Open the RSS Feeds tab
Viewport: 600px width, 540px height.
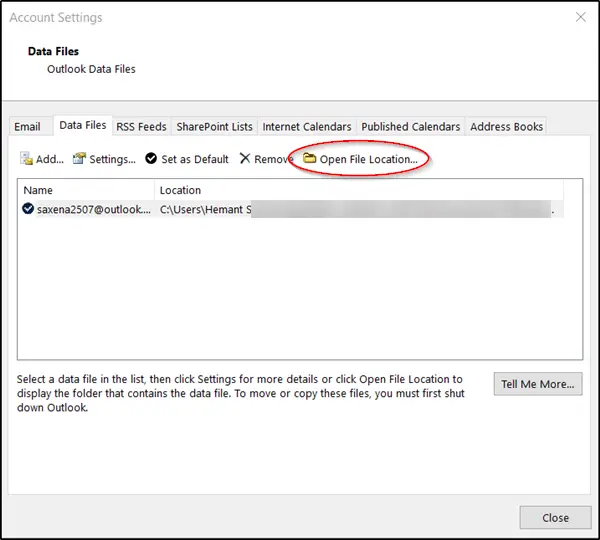click(141, 127)
